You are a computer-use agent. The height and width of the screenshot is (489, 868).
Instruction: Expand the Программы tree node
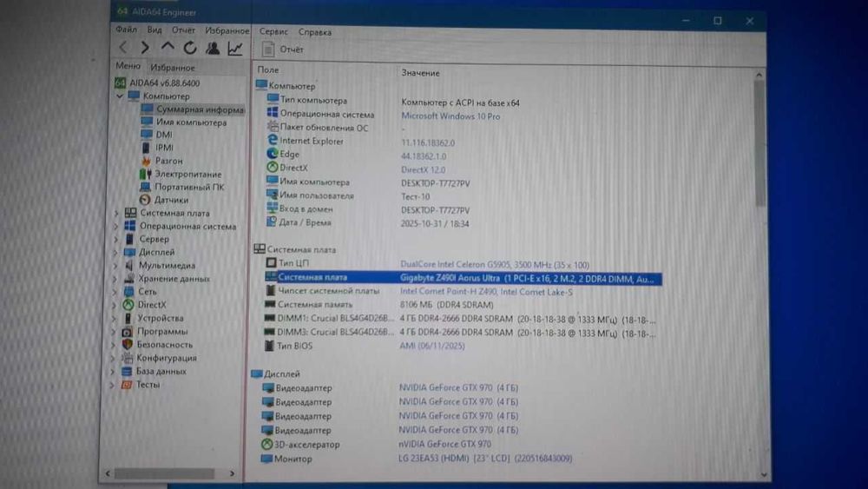pyautogui.click(x=114, y=332)
